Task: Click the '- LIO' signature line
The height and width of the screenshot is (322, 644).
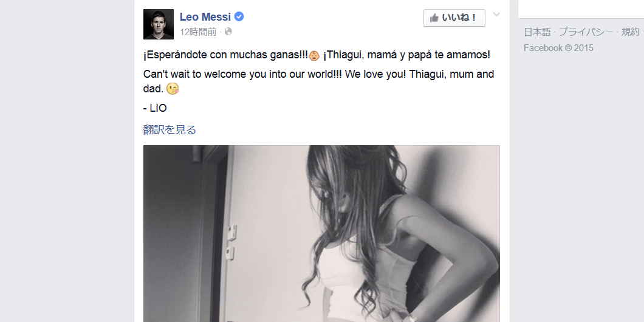Action: click(155, 108)
